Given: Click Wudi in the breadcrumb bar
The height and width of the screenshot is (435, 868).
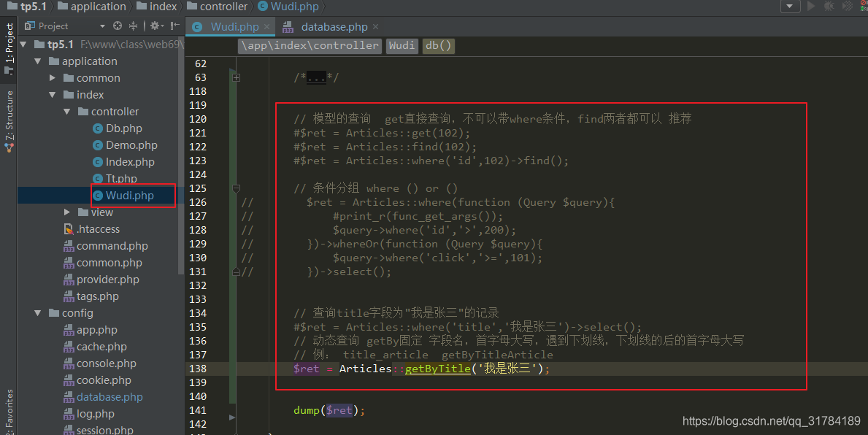Looking at the screenshot, I should pos(402,45).
